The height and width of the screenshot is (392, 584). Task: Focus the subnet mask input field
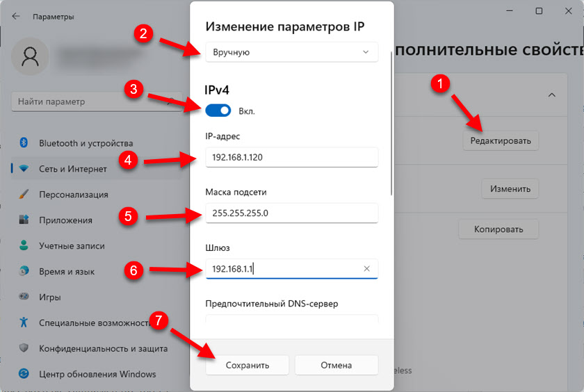coord(291,213)
